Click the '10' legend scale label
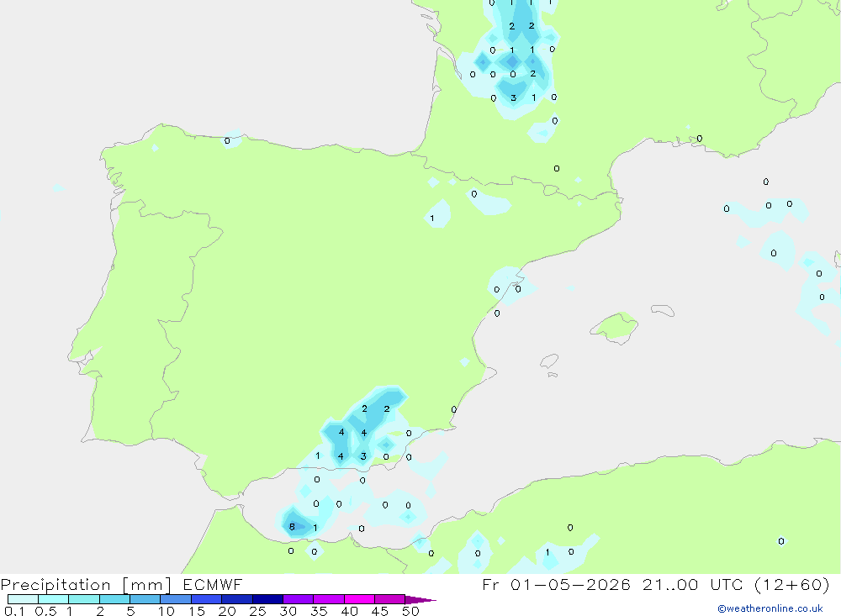The height and width of the screenshot is (616, 841). [x=167, y=611]
